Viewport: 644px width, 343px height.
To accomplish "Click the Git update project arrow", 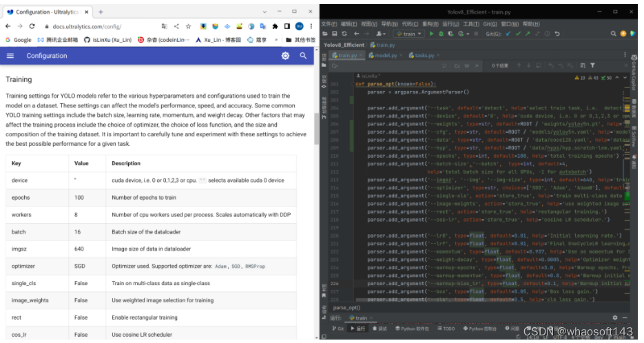I will 508,34.
